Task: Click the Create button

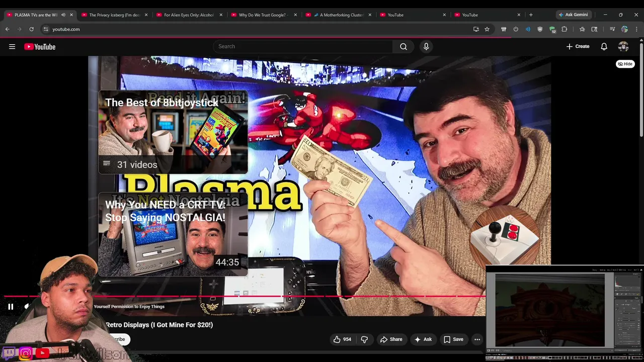Action: [578, 47]
